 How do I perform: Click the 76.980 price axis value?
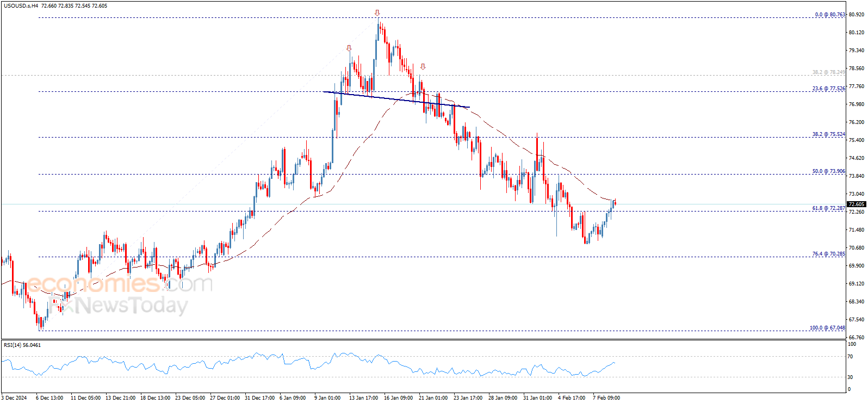coord(857,104)
